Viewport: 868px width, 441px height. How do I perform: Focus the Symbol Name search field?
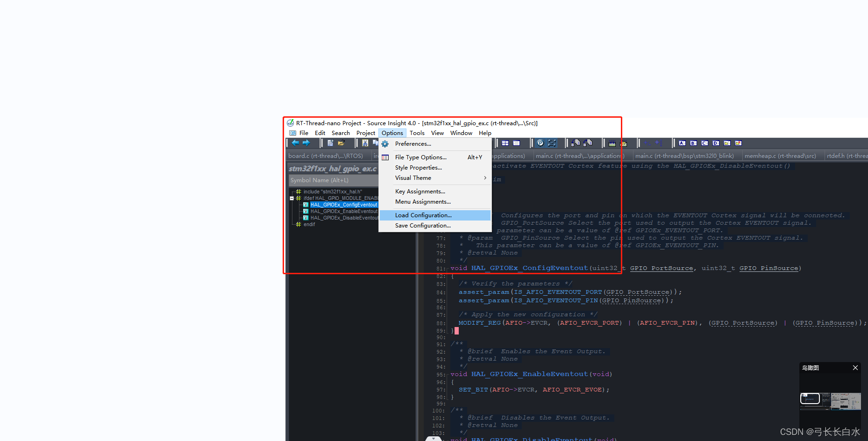334,180
